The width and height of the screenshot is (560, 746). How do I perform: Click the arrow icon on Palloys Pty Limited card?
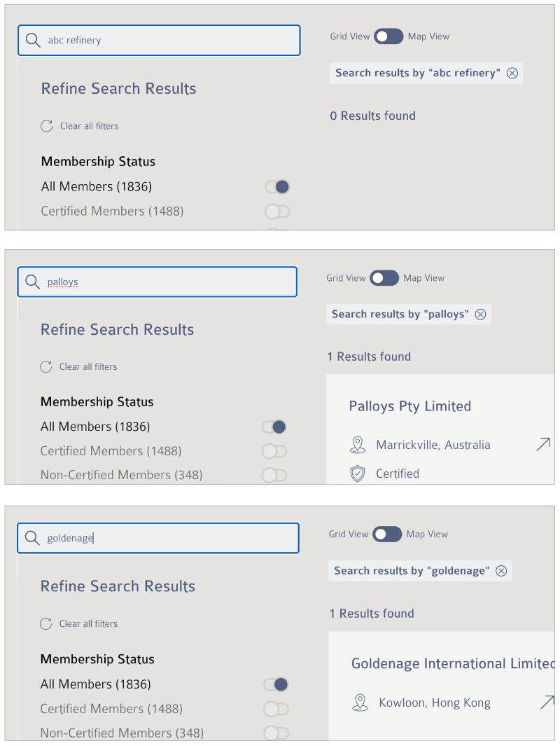pyautogui.click(x=543, y=444)
